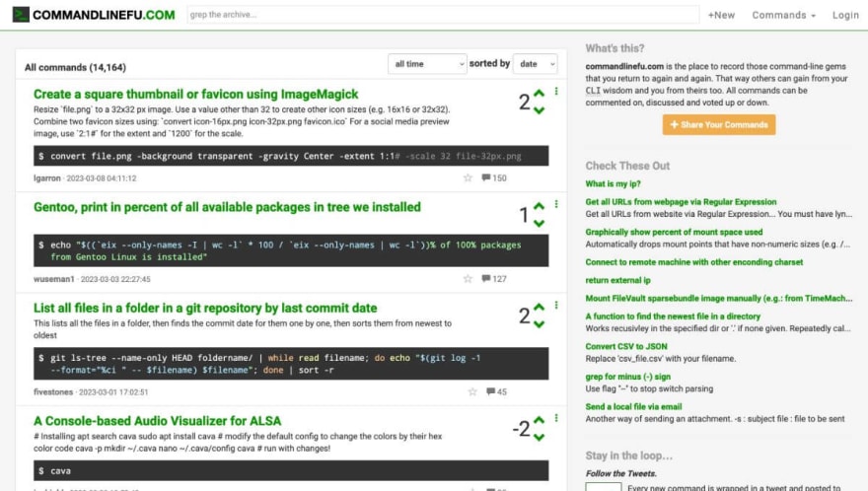This screenshot has width=868, height=491.
Task: Open the 'What is my ip?' link
Action: pyautogui.click(x=613, y=183)
